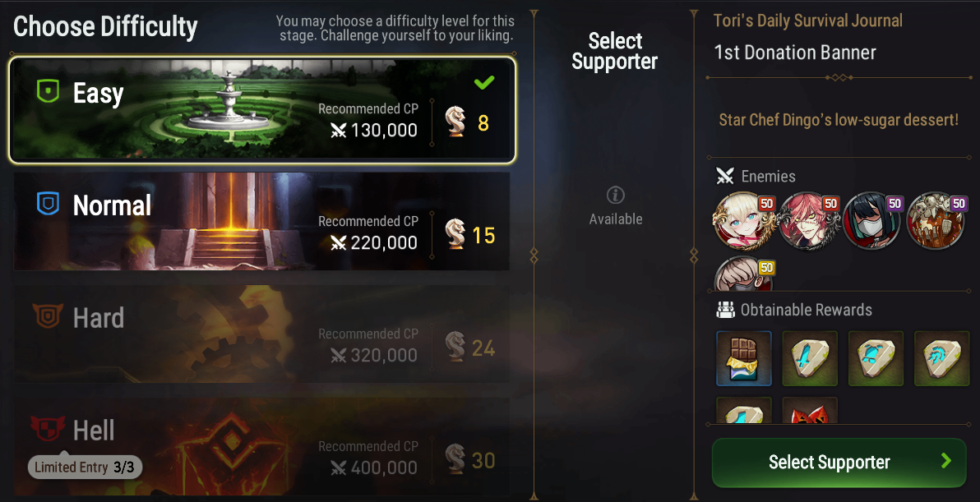
Task: Choose the Easy difficulty option
Action: [x=262, y=111]
